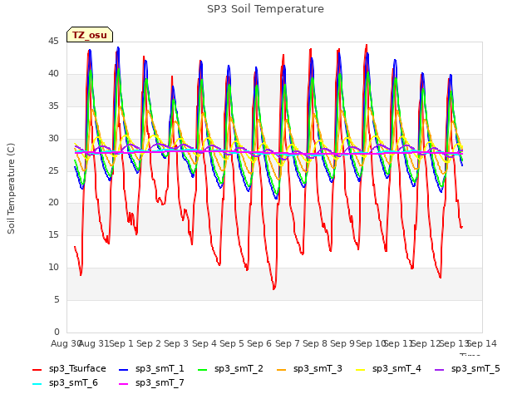
Task: Click the Sep 2 x-axis tick label
Action: (149, 343)
